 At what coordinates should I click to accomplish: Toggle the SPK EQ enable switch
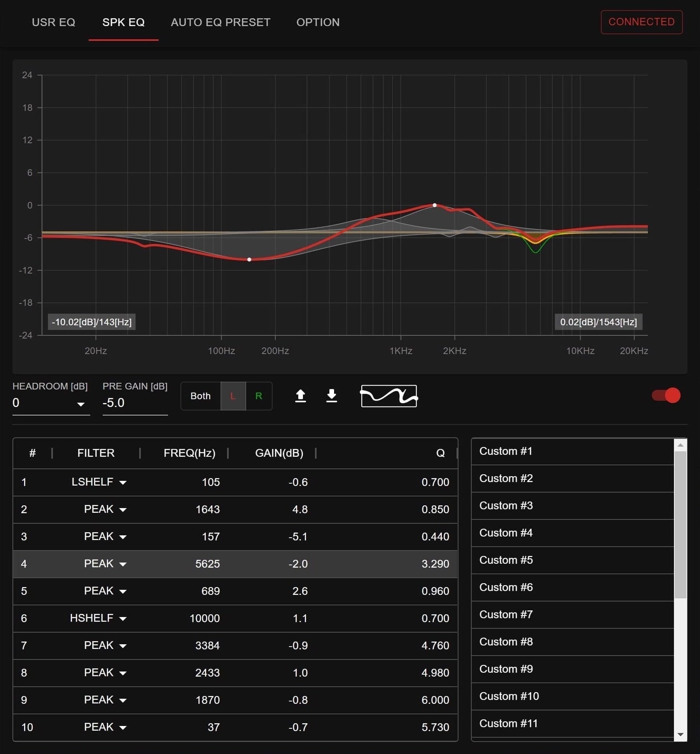pos(666,395)
